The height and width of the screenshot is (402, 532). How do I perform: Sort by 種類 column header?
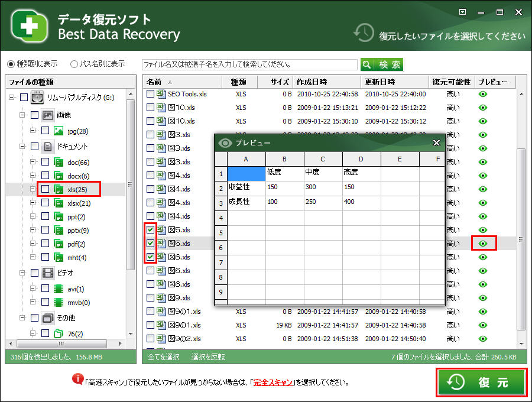(x=239, y=82)
